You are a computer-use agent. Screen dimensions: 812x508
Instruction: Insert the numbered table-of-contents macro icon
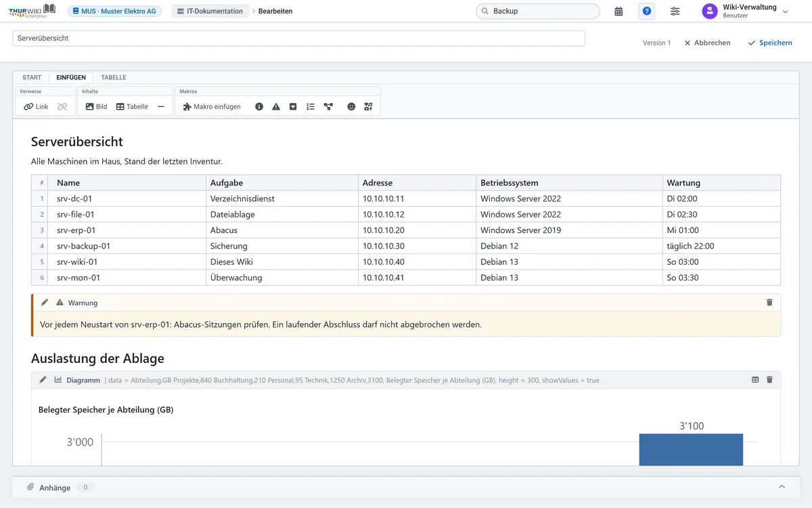[x=311, y=106]
